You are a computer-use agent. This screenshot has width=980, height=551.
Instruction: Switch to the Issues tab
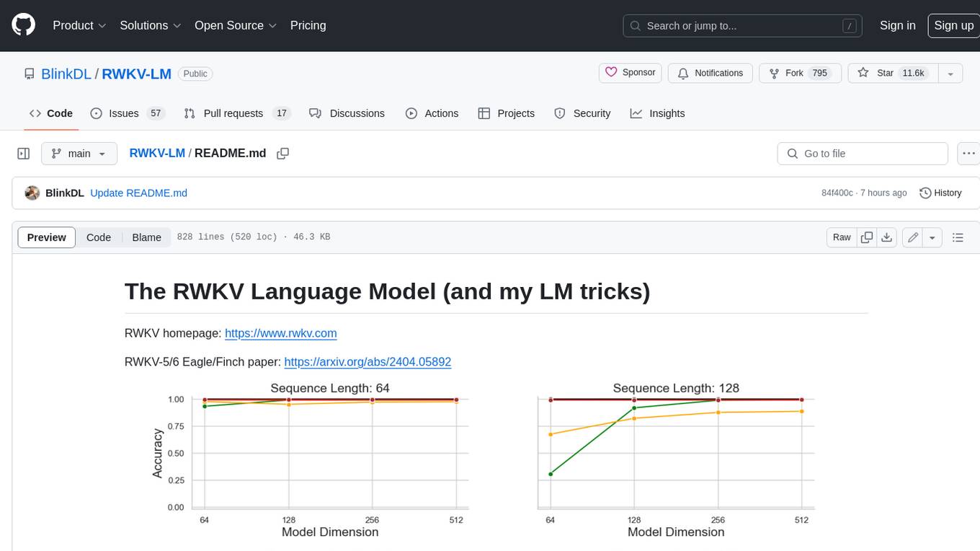(x=128, y=113)
